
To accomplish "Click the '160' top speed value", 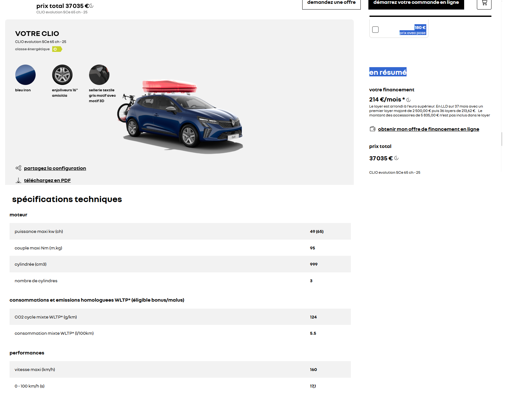I will click(313, 369).
